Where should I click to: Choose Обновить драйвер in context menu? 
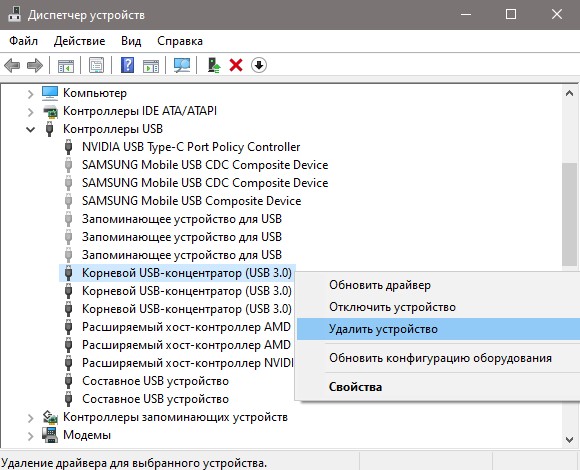click(x=438, y=285)
